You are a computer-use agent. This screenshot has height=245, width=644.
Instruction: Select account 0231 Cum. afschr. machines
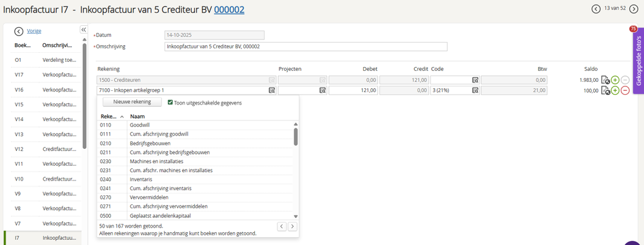tap(195, 170)
